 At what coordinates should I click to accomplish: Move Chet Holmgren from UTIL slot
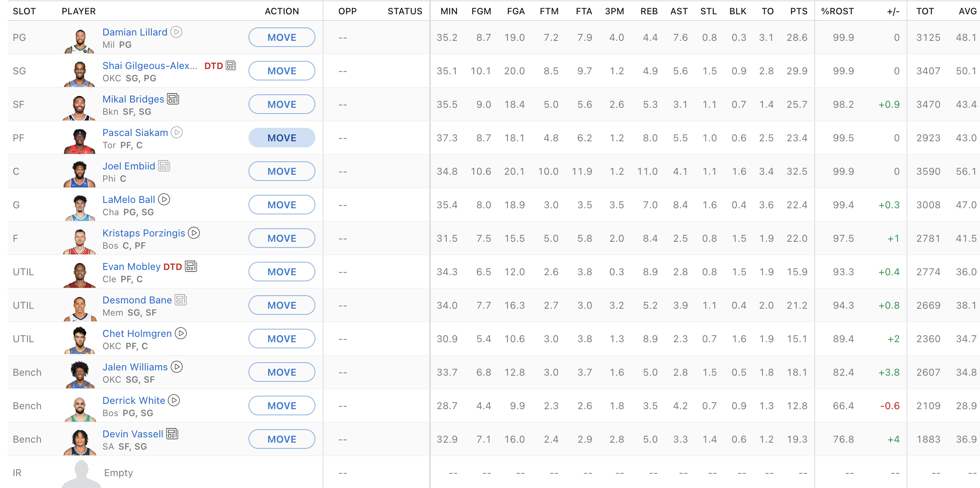[282, 339]
